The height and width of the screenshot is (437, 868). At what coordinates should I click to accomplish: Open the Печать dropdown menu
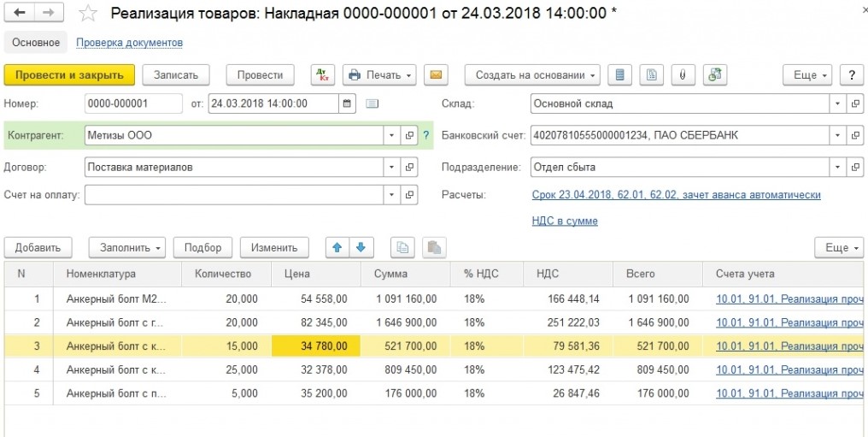pos(379,75)
